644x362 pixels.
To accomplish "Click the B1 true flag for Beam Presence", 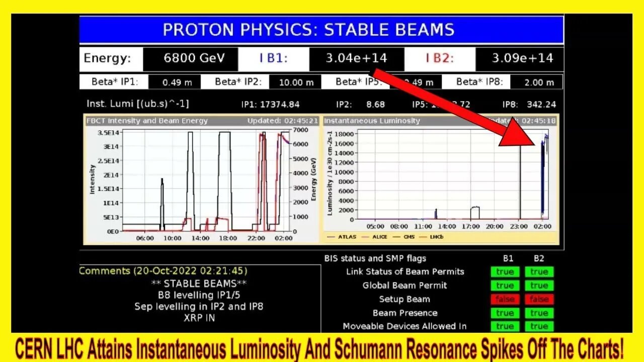I will [505, 313].
